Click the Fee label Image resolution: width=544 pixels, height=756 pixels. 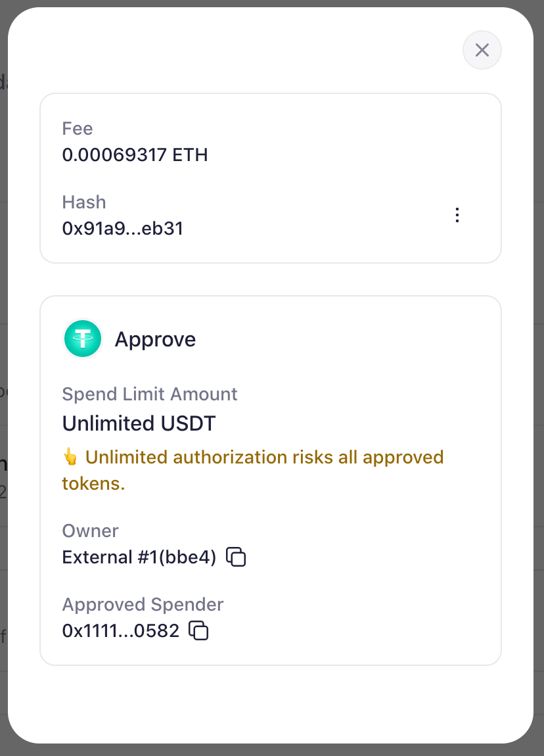[x=78, y=128]
